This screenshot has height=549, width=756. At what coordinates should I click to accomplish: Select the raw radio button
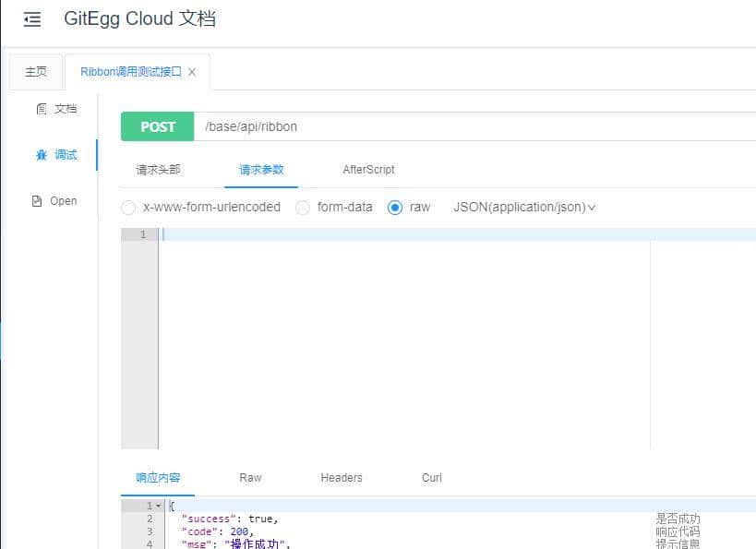[398, 207]
